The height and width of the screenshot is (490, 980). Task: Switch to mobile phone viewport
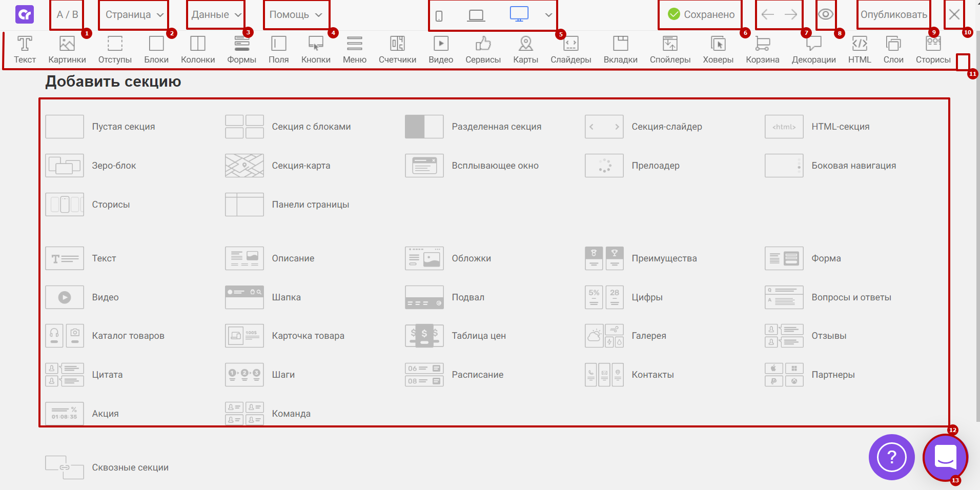[x=439, y=15]
